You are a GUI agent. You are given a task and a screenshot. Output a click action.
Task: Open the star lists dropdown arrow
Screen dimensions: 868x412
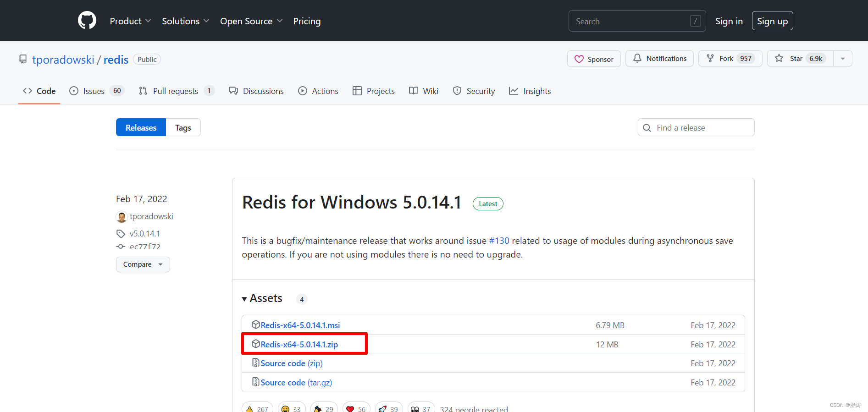[x=843, y=59]
